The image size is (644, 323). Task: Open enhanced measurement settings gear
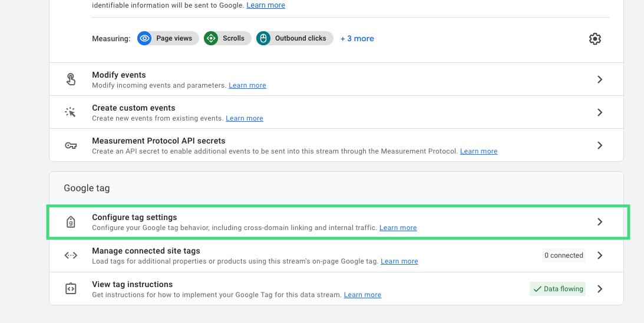(x=595, y=38)
